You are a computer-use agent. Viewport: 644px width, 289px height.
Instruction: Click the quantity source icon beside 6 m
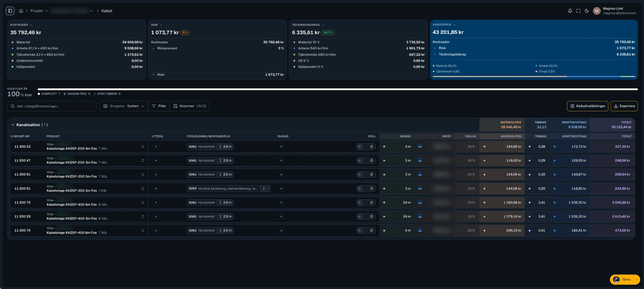[420, 230]
